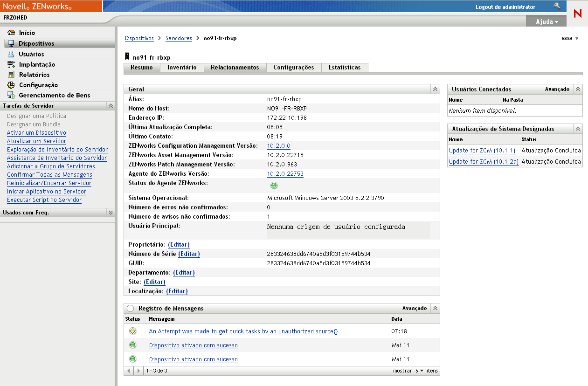
Task: Open the Início home icon
Action: [x=11, y=33]
